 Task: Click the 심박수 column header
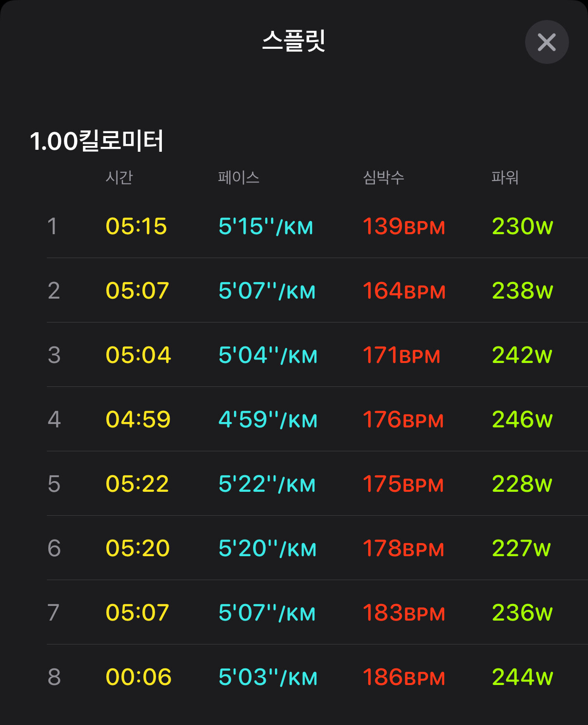(x=384, y=177)
